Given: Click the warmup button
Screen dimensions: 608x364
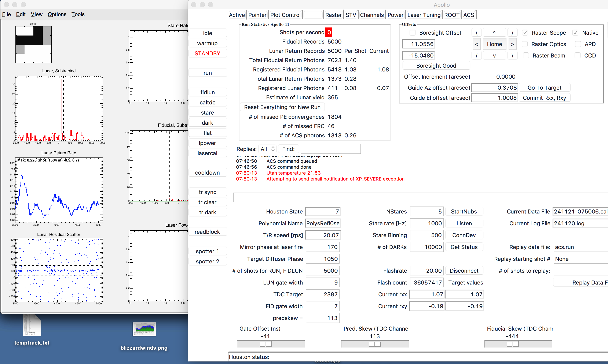Looking at the screenshot, I should [207, 43].
